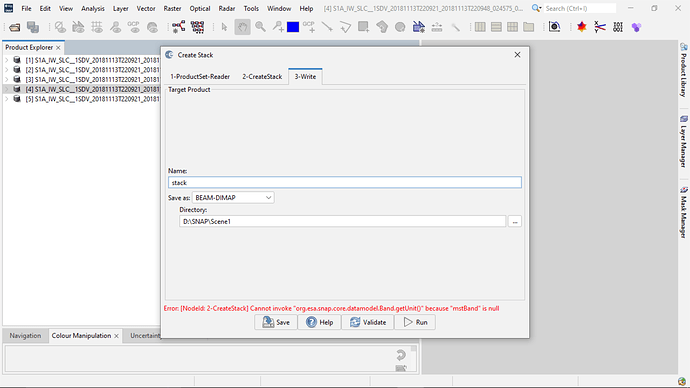Open the Layer Manager side panel
Viewport: 690px width, 388px height.
pyautogui.click(x=683, y=142)
